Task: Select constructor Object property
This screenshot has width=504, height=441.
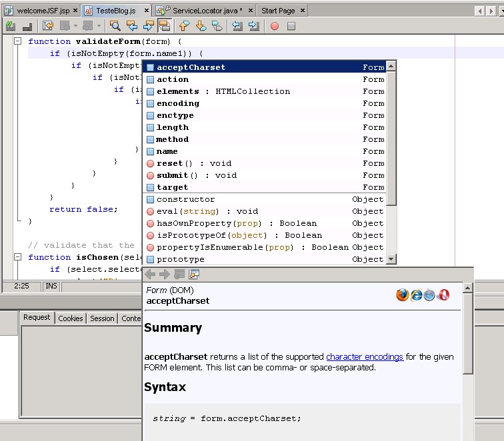Action: pyautogui.click(x=265, y=199)
